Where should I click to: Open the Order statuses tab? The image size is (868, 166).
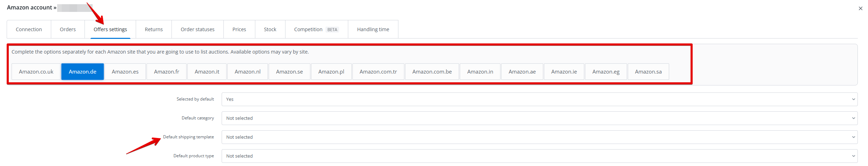pyautogui.click(x=197, y=29)
